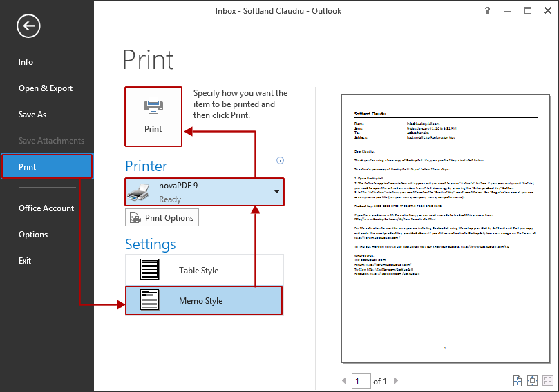This screenshot has height=392, width=559.
Task: Select Memo Style print layout
Action: (x=205, y=301)
